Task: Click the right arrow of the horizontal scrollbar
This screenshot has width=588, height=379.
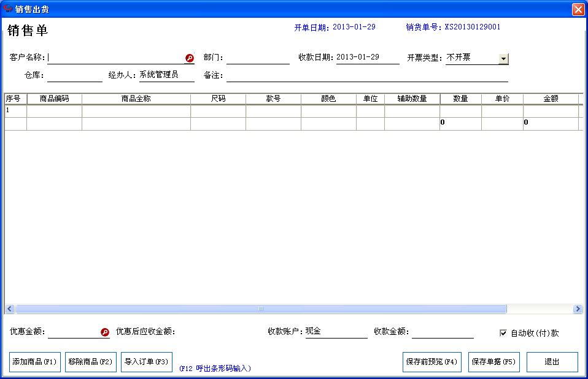Action: pos(578,308)
